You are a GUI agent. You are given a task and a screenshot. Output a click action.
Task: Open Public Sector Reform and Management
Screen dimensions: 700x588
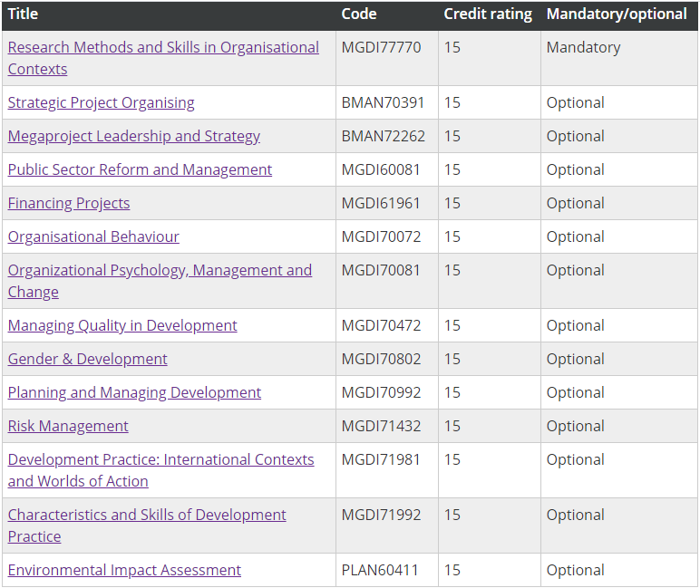[x=140, y=169]
